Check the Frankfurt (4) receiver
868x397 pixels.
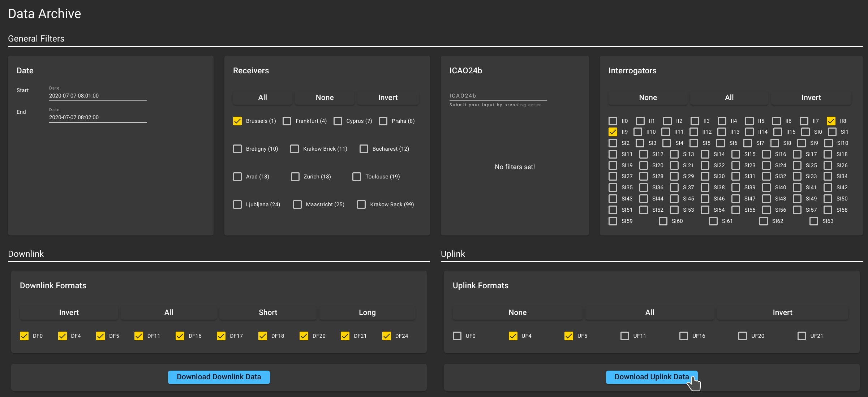pyautogui.click(x=287, y=121)
